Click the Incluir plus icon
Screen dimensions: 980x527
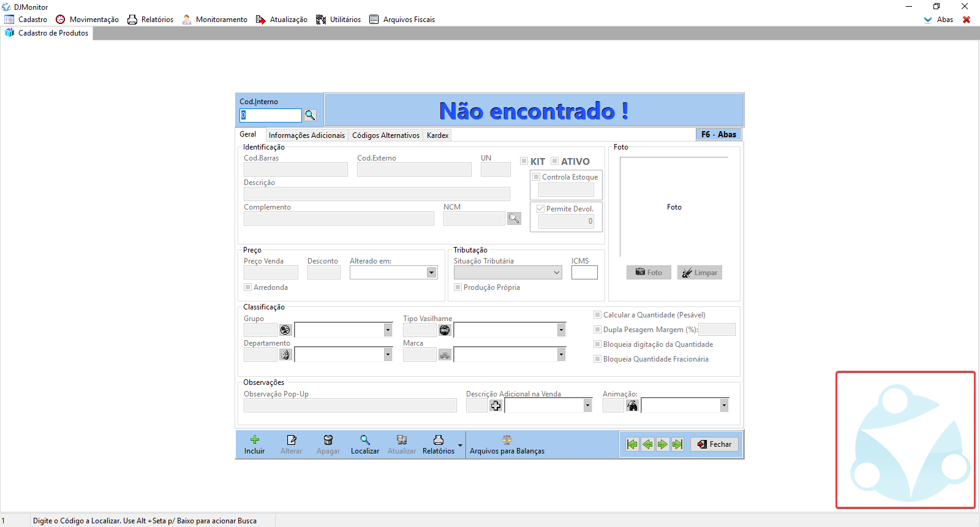[x=255, y=439]
